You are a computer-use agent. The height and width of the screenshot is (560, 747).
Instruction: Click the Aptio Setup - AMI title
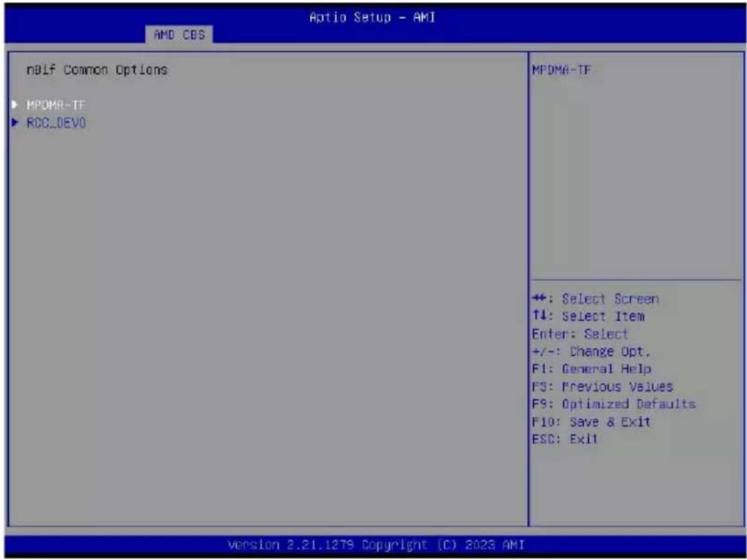(372, 18)
